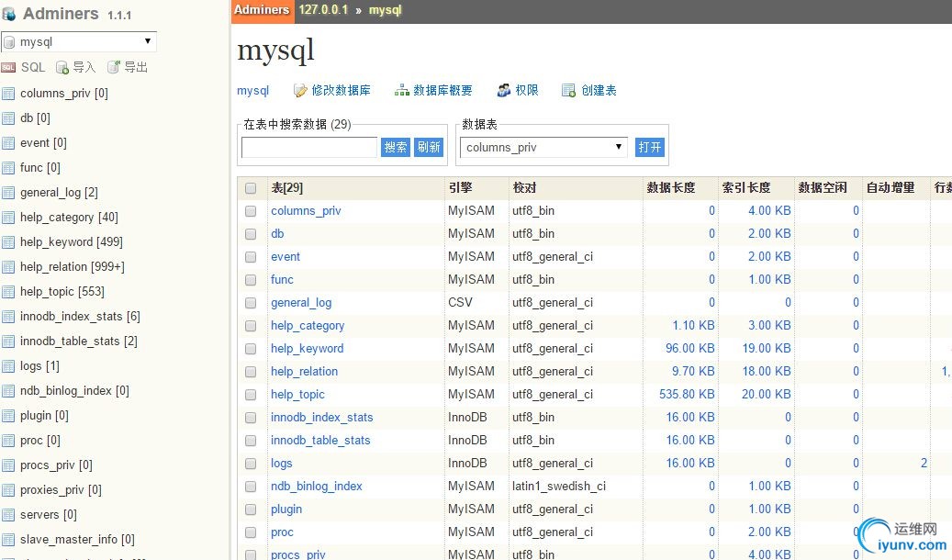Image resolution: width=952 pixels, height=560 pixels.
Task: Click CSV engine cell of general_log
Action: tap(460, 302)
